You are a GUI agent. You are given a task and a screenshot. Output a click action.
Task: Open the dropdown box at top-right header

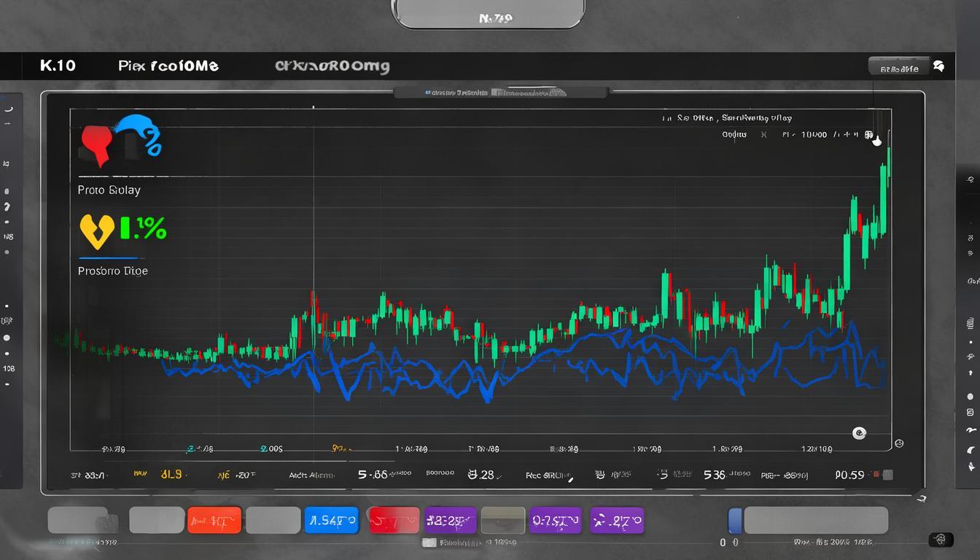click(x=899, y=67)
